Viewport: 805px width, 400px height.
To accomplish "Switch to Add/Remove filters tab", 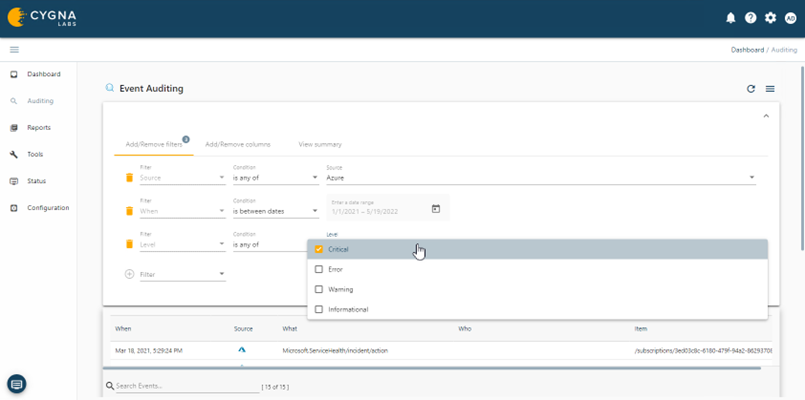I will tap(154, 145).
